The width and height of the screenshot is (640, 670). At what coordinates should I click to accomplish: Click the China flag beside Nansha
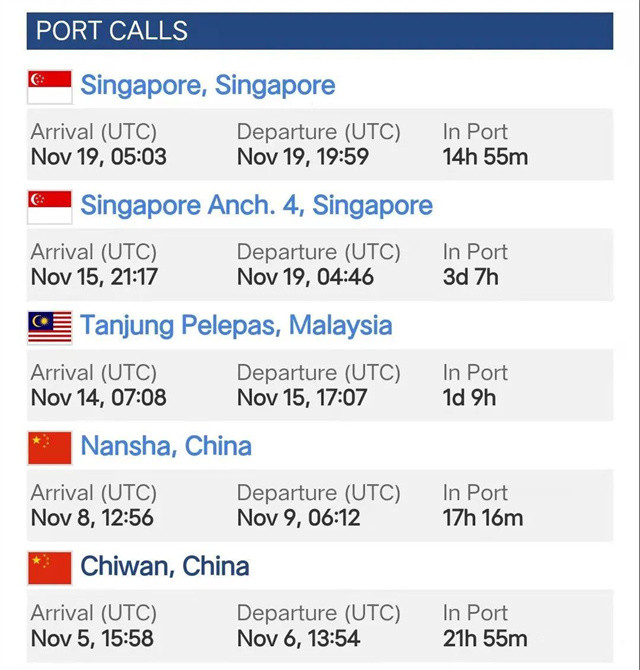click(x=49, y=447)
